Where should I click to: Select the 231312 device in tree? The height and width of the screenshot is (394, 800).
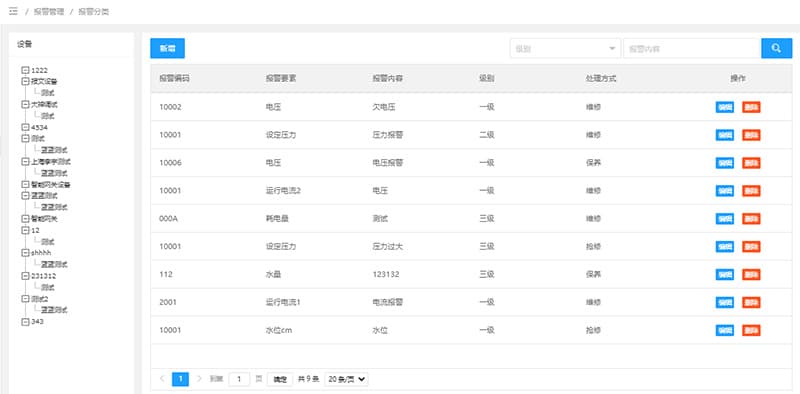43,276
